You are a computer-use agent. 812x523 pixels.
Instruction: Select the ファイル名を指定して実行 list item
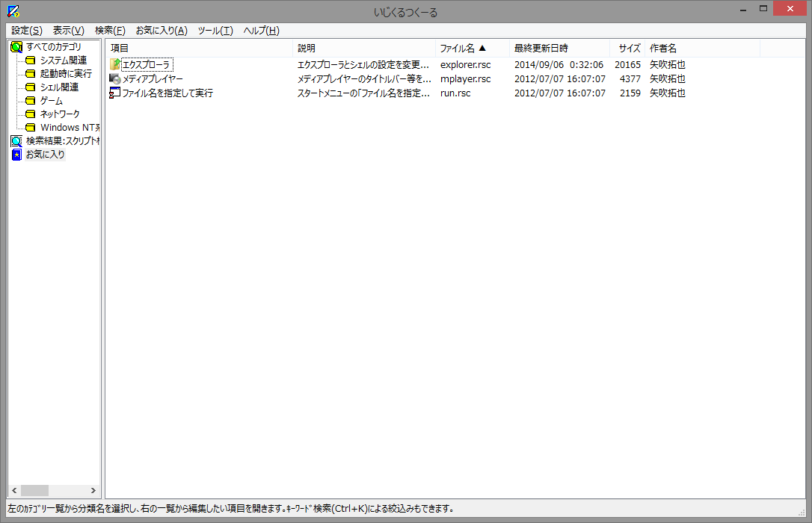coord(167,93)
